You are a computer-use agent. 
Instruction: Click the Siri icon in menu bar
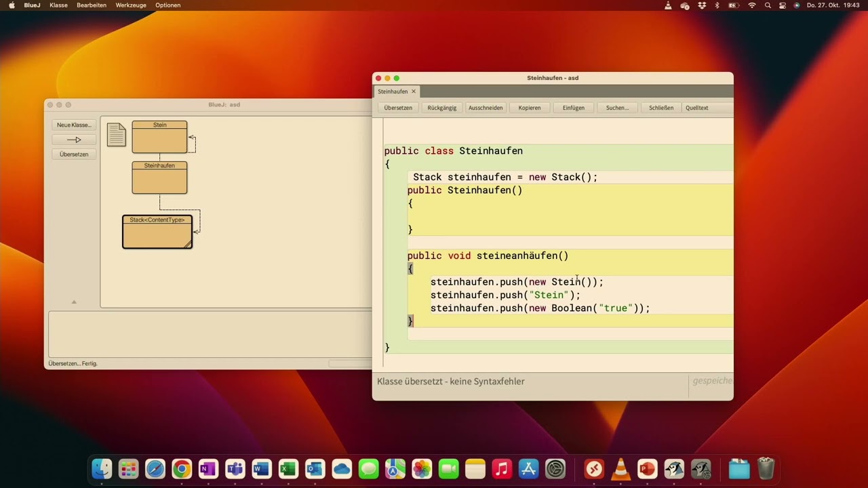pyautogui.click(x=797, y=5)
